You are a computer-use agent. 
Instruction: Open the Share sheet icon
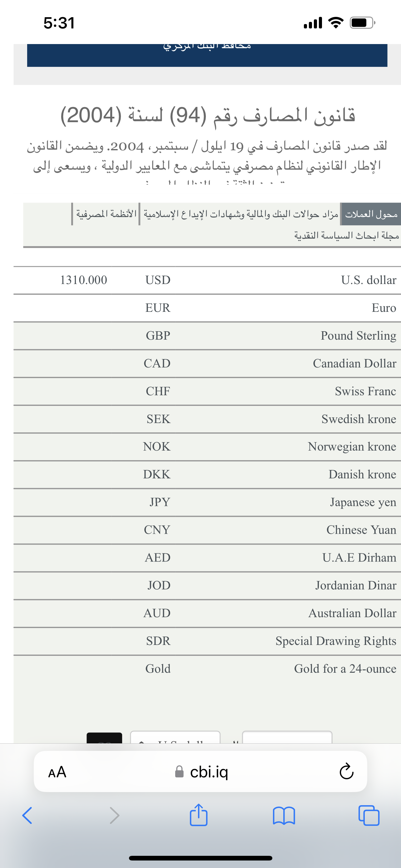(x=199, y=815)
